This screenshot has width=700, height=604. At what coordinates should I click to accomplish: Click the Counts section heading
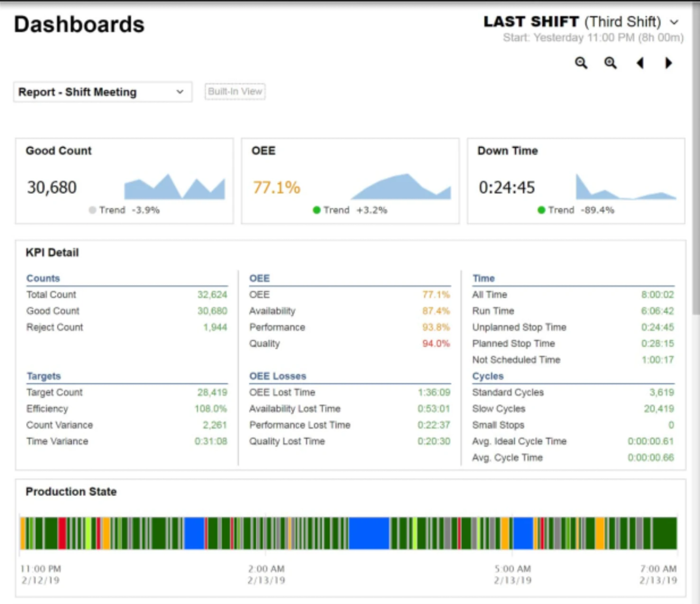[43, 278]
